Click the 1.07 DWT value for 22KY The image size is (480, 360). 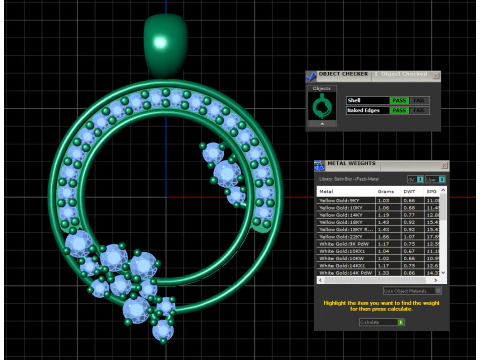coord(410,237)
